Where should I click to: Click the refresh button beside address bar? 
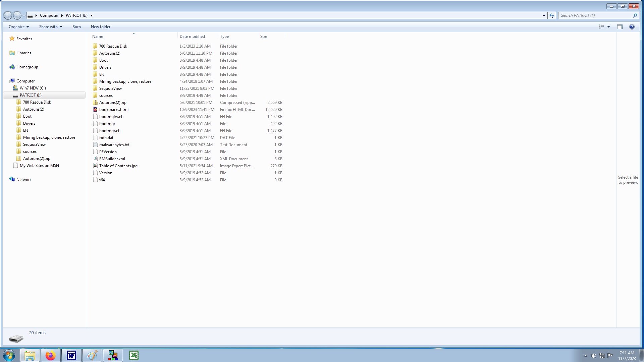(x=552, y=15)
